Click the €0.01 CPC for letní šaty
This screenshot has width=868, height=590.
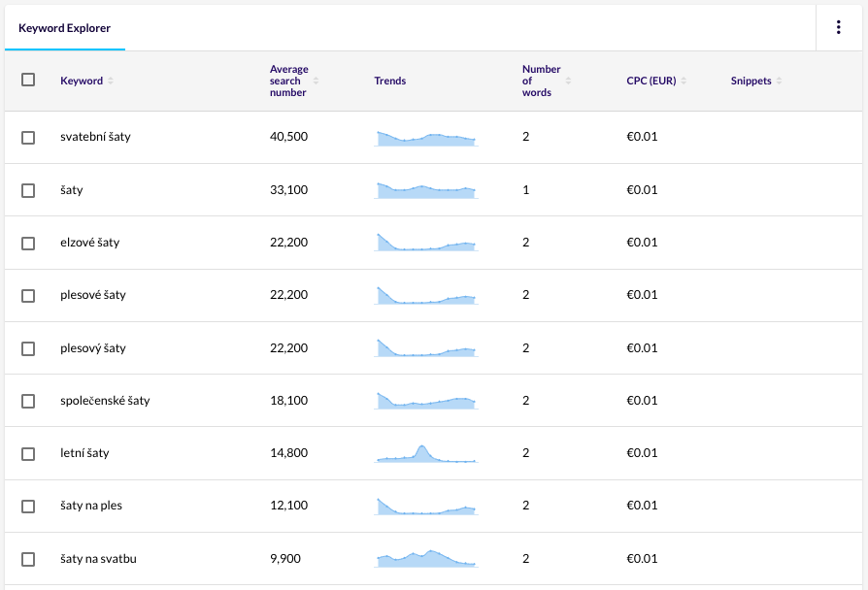click(x=642, y=453)
